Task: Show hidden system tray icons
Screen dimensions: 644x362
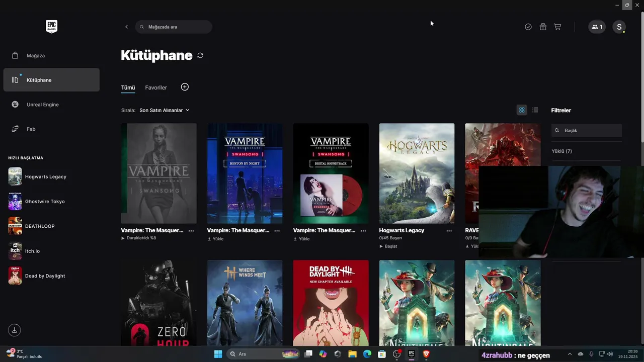Action: coord(570,354)
